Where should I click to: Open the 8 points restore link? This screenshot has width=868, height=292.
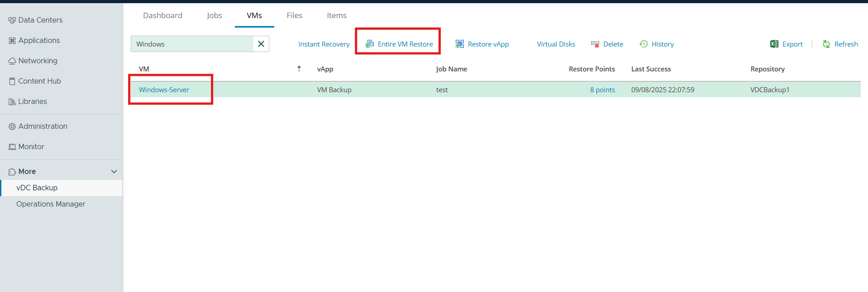[x=602, y=90]
